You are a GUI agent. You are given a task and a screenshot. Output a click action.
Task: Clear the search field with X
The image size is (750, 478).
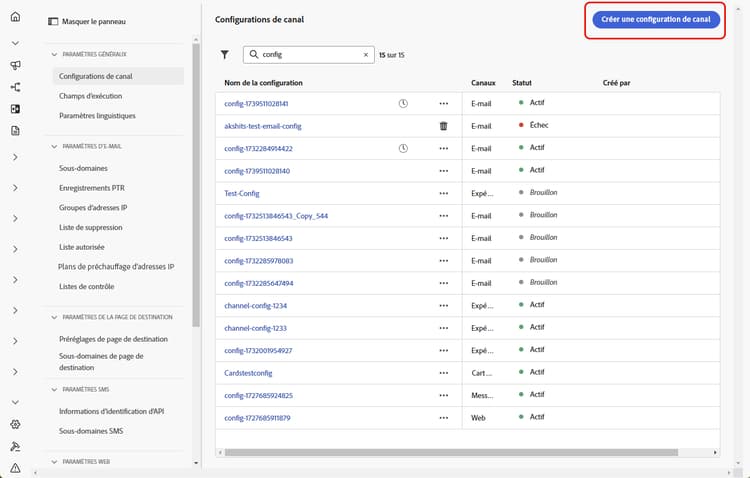point(366,55)
